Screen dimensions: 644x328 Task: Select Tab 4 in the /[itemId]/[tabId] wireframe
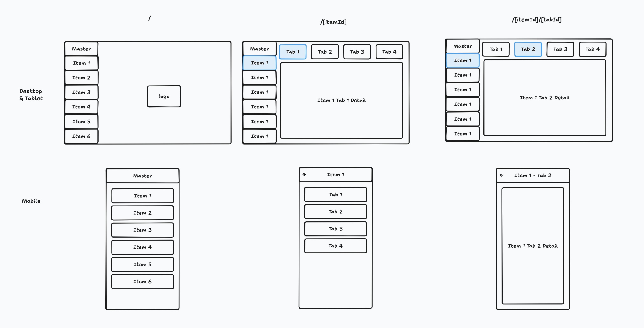tap(593, 49)
